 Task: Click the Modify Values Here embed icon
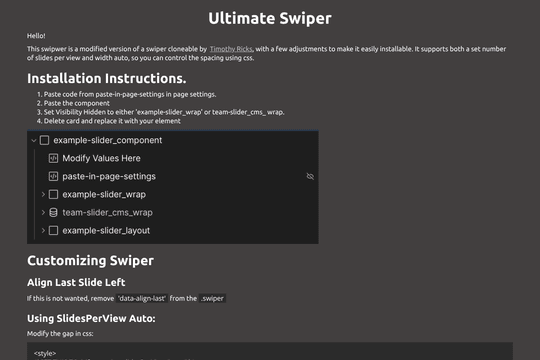pos(53,158)
